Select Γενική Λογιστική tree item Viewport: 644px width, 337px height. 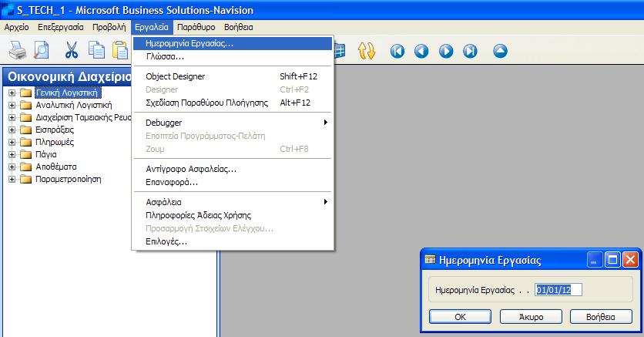pos(67,93)
